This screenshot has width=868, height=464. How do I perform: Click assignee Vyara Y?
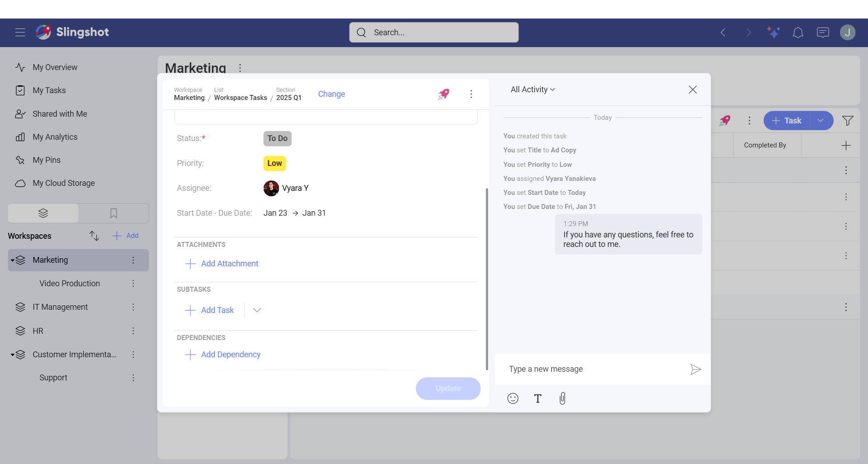(286, 188)
